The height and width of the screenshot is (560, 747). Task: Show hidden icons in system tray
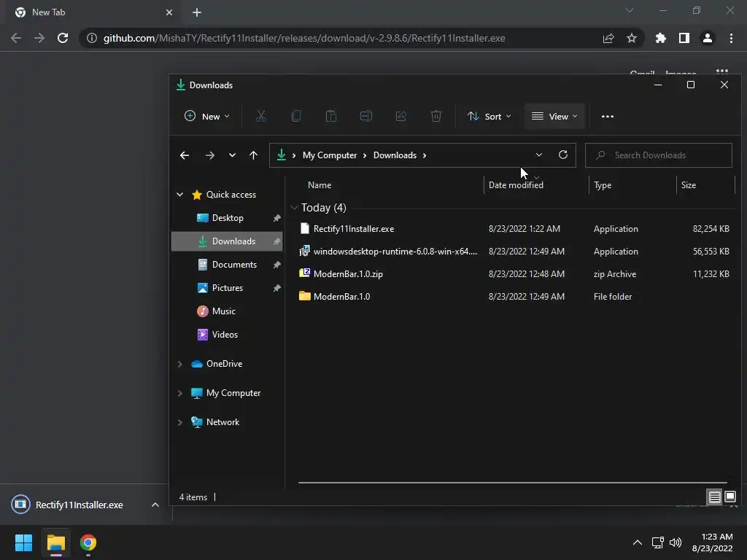coord(637,542)
